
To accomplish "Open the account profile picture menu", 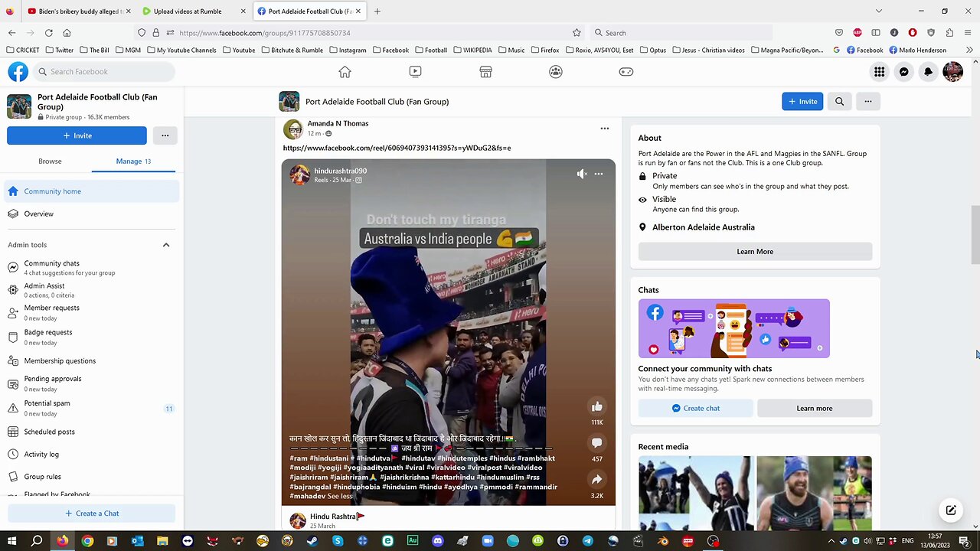I will coord(953,71).
